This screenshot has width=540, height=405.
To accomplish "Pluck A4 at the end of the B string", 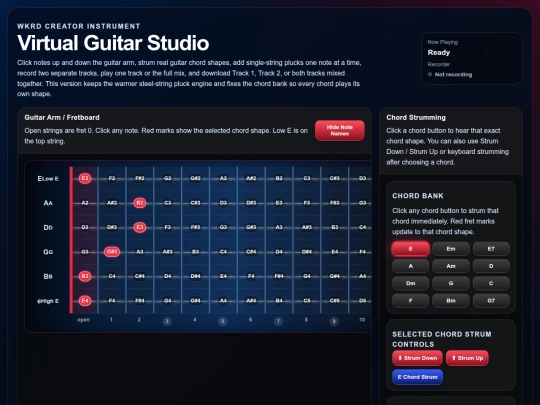I will pyautogui.click(x=362, y=276).
